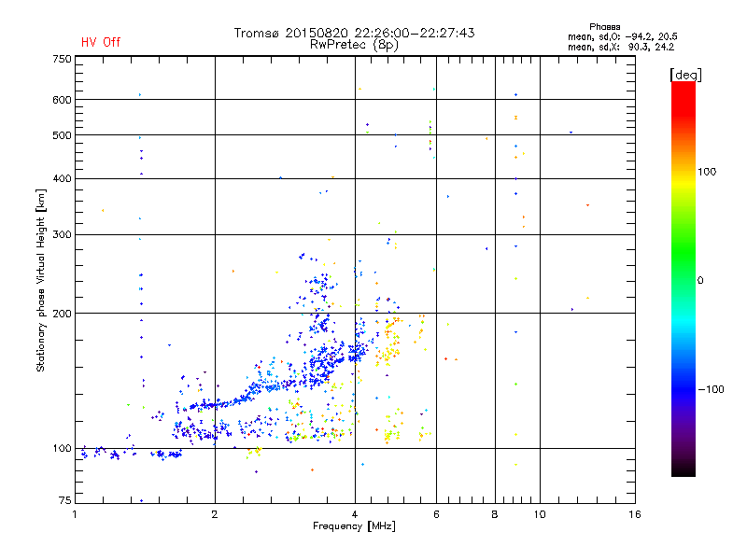The height and width of the screenshot is (560, 747).
Task: Click the '200' height axis tick label
Action: [62, 314]
